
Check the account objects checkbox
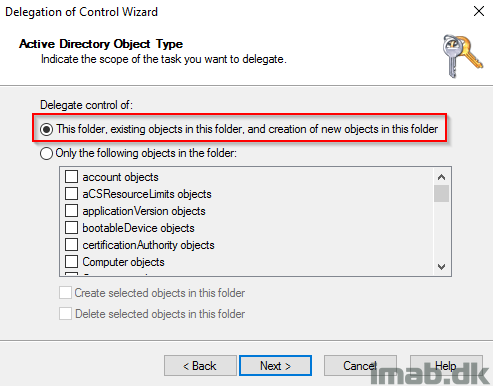pyautogui.click(x=71, y=177)
